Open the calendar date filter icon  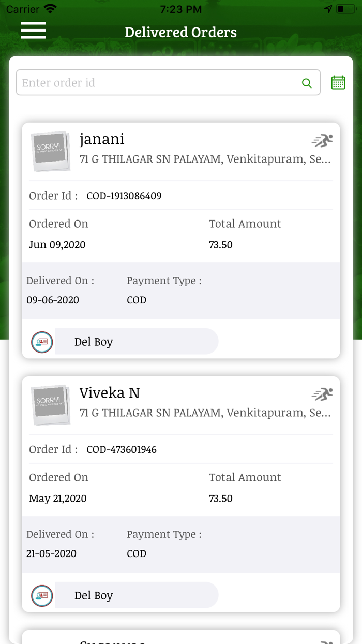[x=338, y=82]
